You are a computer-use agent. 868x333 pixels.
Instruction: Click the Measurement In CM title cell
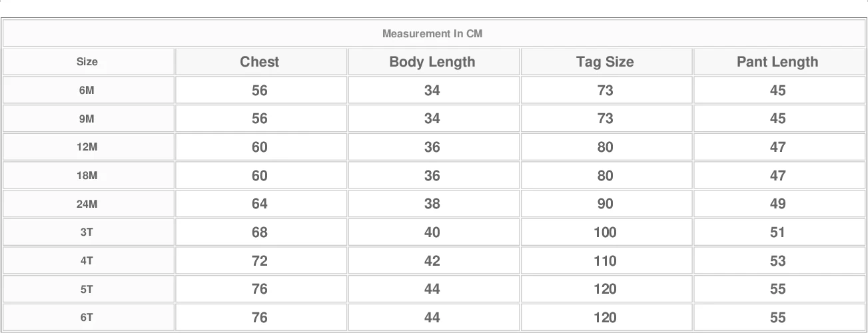[x=432, y=33]
